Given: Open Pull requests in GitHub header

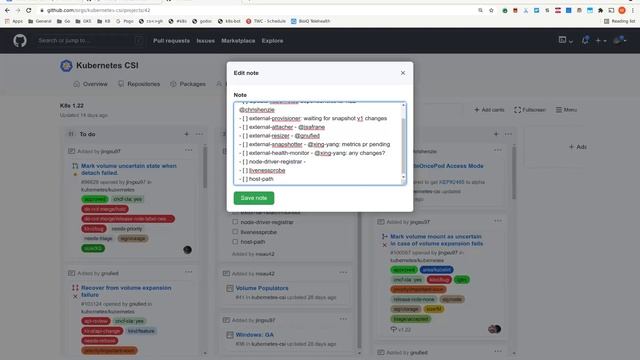Looking at the screenshot, I should [x=171, y=41].
